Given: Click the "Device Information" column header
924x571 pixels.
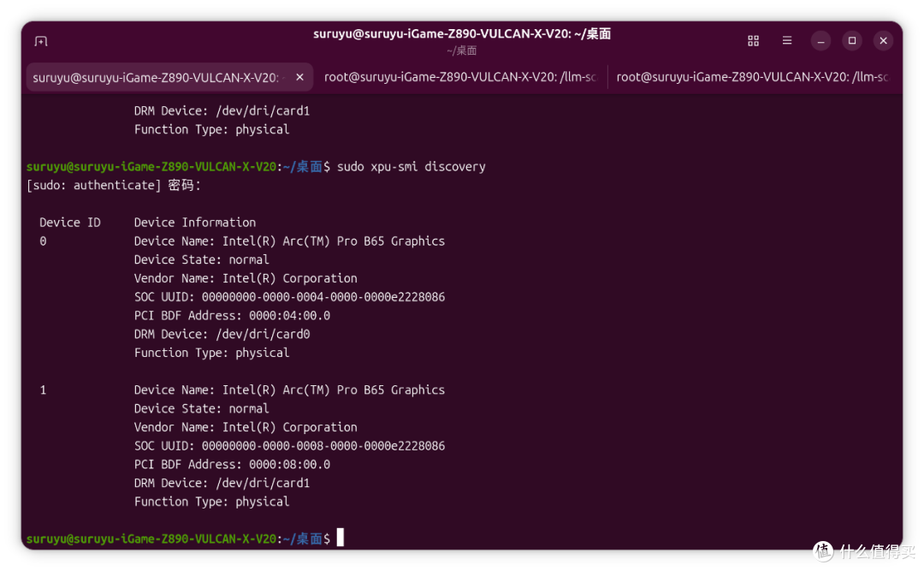Looking at the screenshot, I should point(195,223).
